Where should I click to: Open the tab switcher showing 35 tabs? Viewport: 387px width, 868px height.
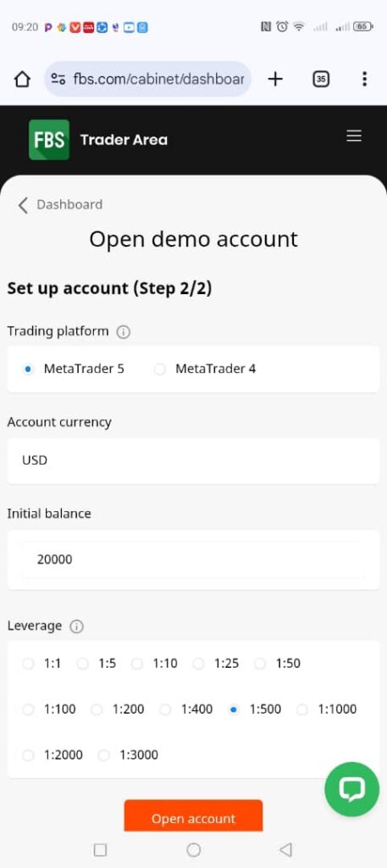pos(321,79)
